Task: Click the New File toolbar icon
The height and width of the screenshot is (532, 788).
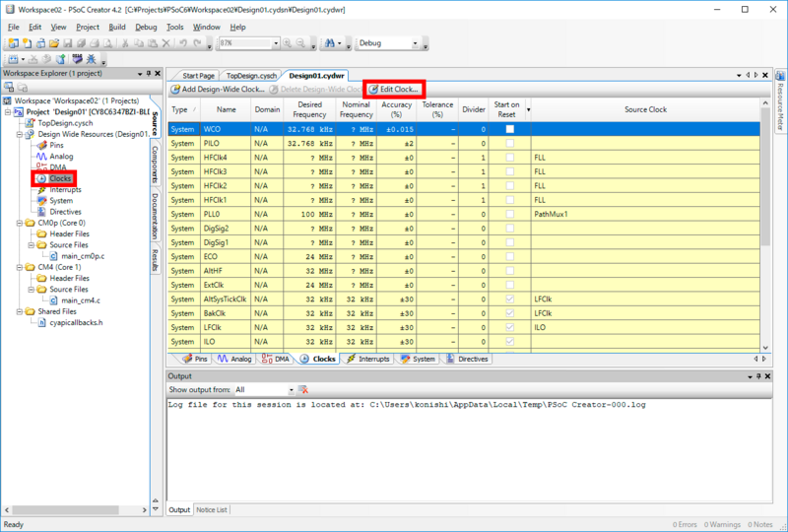Action: (x=28, y=43)
